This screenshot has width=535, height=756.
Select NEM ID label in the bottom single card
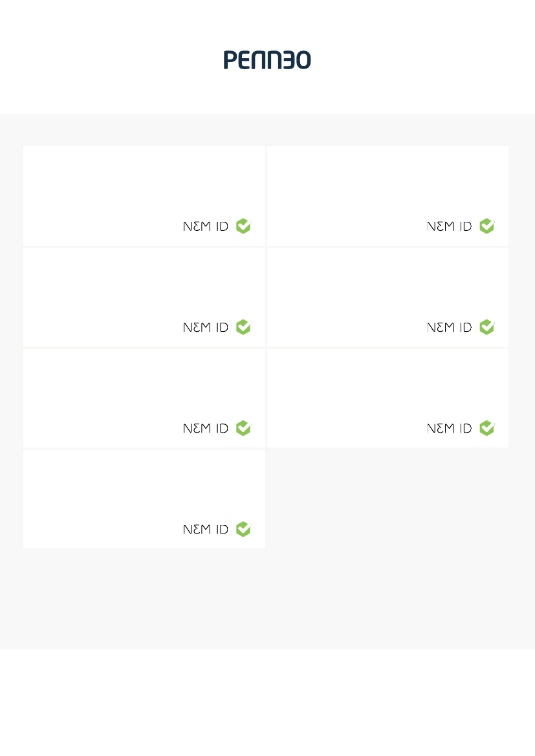[x=206, y=530]
